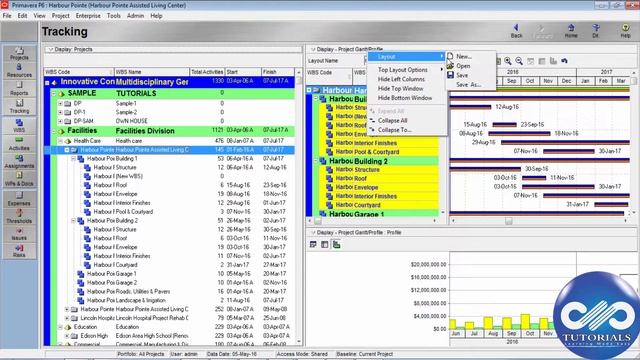Image resolution: width=640 pixels, height=360 pixels.
Task: Open WPs & Docs from sidebar
Action: click(19, 180)
